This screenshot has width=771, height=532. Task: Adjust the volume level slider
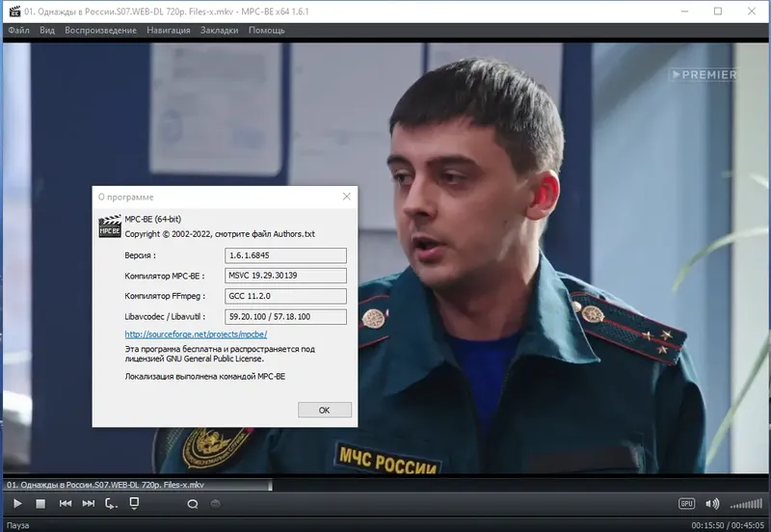click(746, 504)
